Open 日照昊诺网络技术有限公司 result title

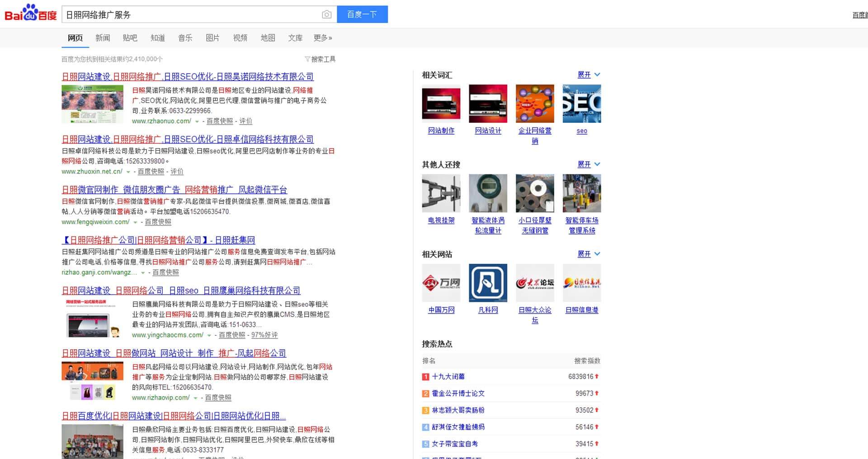pyautogui.click(x=188, y=77)
